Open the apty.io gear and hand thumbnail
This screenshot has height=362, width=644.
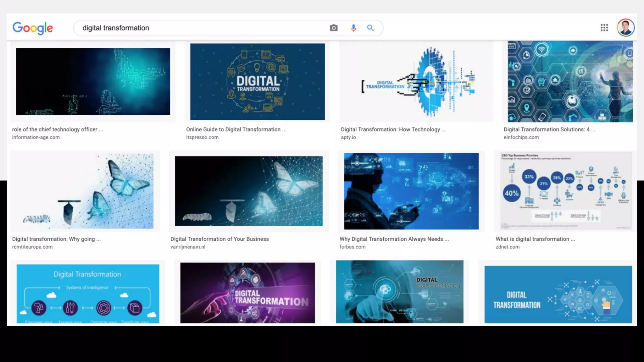coord(416,81)
